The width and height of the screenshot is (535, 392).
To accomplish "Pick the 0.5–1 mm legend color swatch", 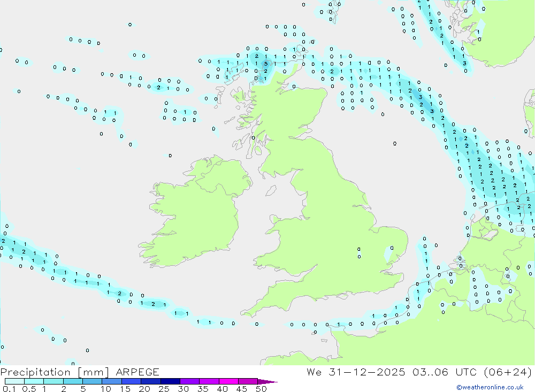I will 34,381.
